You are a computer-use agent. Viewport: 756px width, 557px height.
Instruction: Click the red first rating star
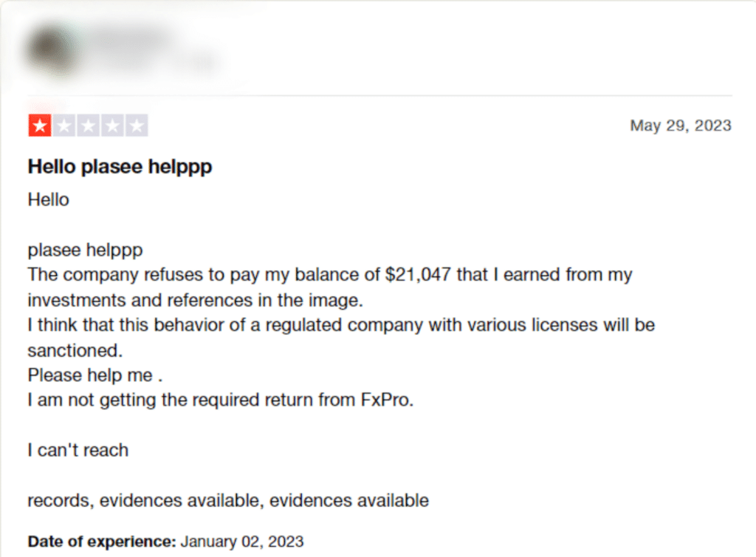[x=40, y=126]
